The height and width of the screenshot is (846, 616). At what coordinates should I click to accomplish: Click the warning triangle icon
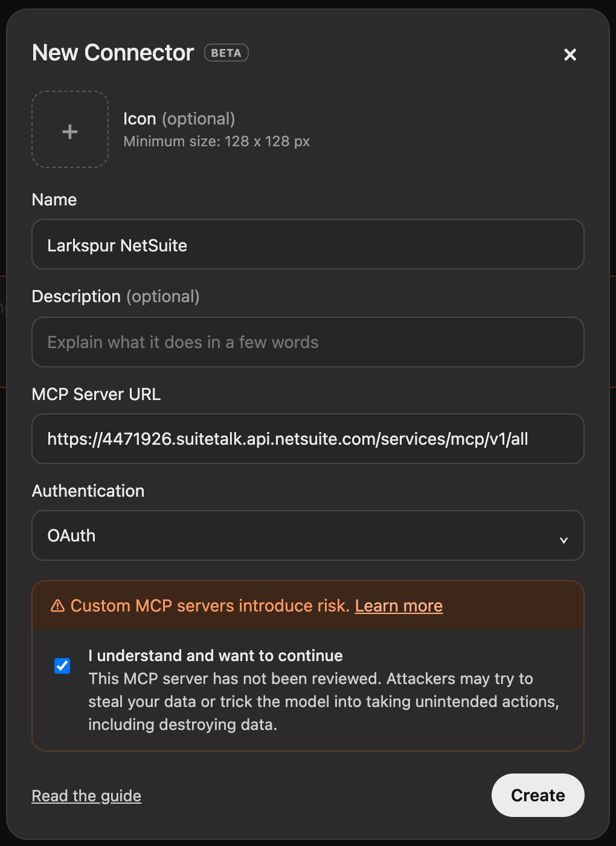[58, 605]
